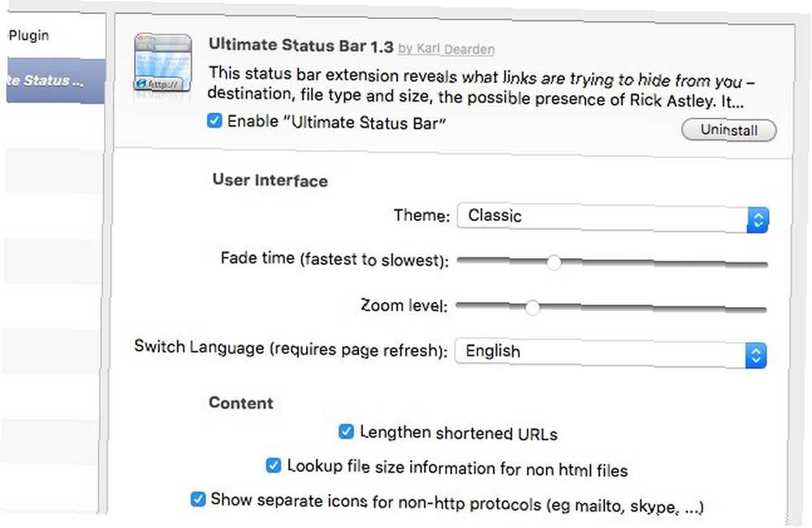Select the Plugin item in the sidebar
Viewport: 812px width, 528px height.
(29, 35)
